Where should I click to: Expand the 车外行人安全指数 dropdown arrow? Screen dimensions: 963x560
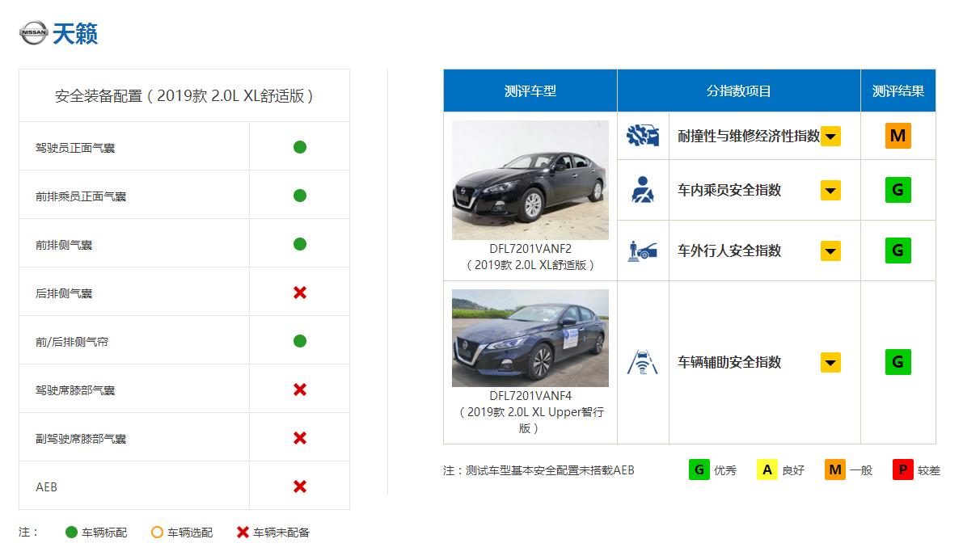(830, 251)
